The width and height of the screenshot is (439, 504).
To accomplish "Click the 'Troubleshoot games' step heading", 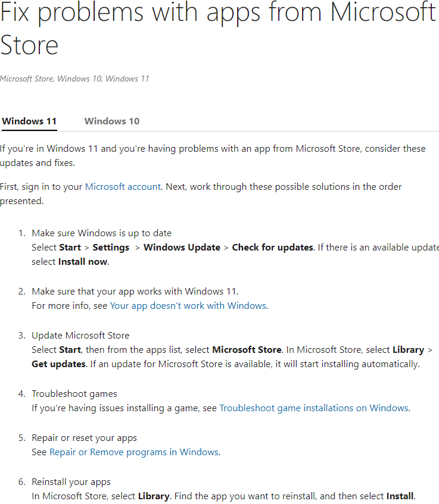I will 74,394.
